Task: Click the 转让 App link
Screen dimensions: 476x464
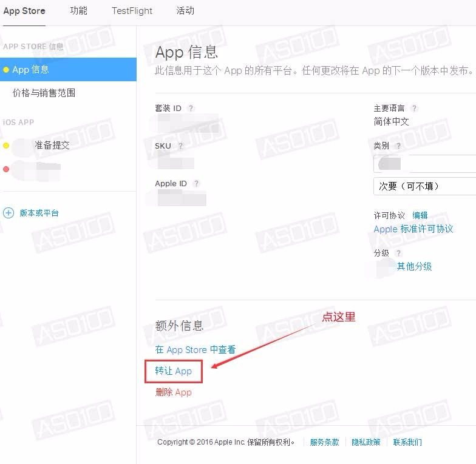Action: click(x=174, y=371)
